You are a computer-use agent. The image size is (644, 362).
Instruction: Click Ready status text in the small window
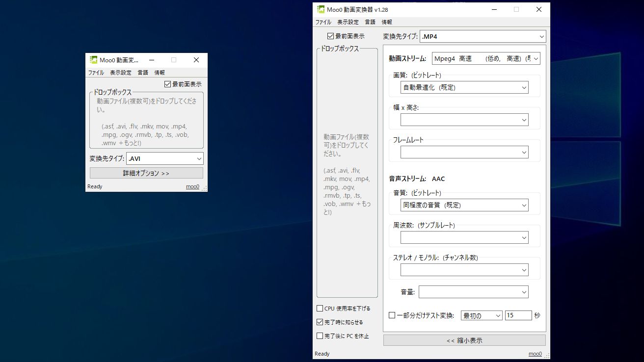tap(95, 186)
